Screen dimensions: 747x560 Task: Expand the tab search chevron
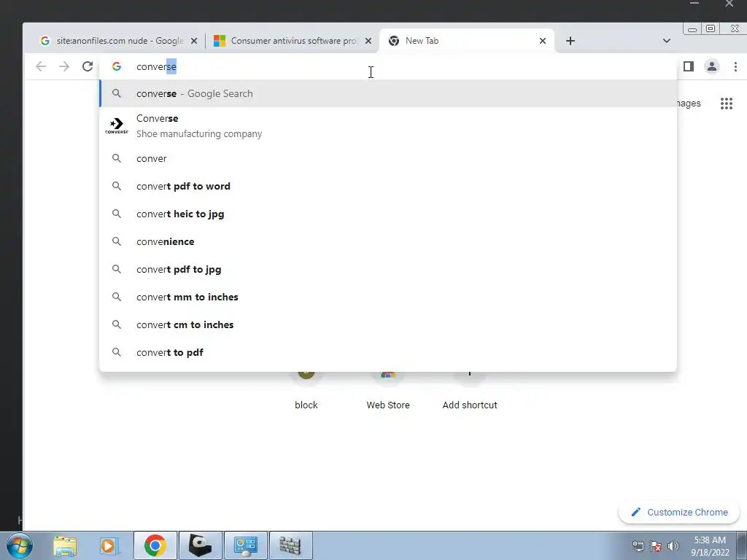click(x=667, y=41)
